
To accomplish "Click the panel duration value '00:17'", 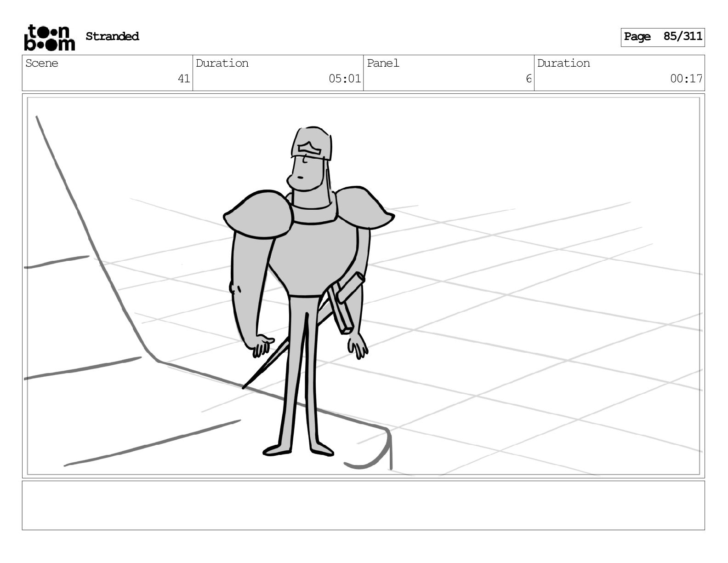I will [x=686, y=79].
